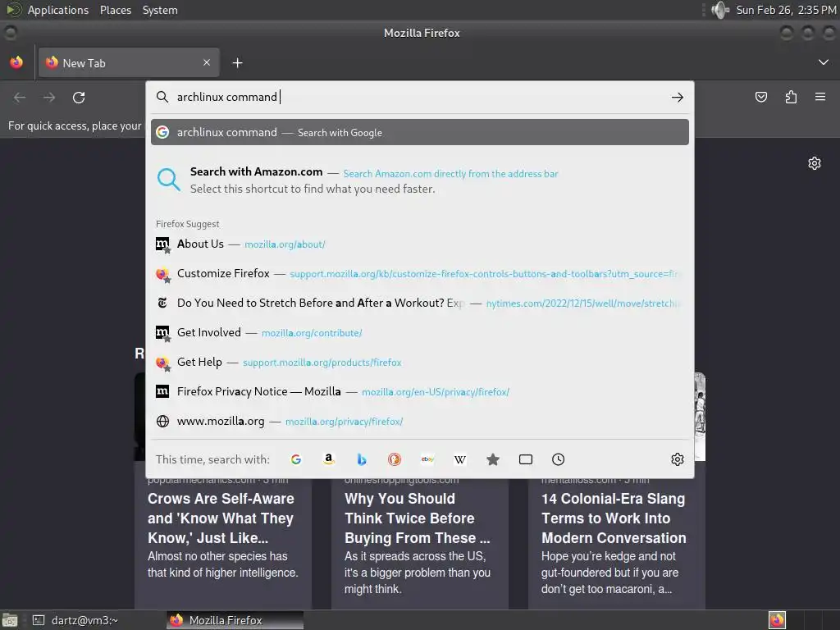
Task: Click the Firefox icon in bottom-right tray
Action: (x=777, y=620)
